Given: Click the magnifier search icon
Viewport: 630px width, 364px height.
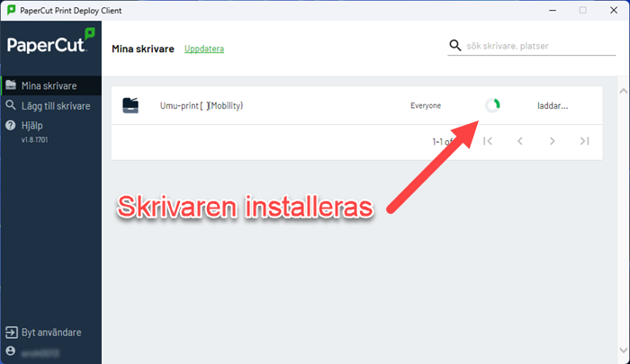Looking at the screenshot, I should pos(454,45).
